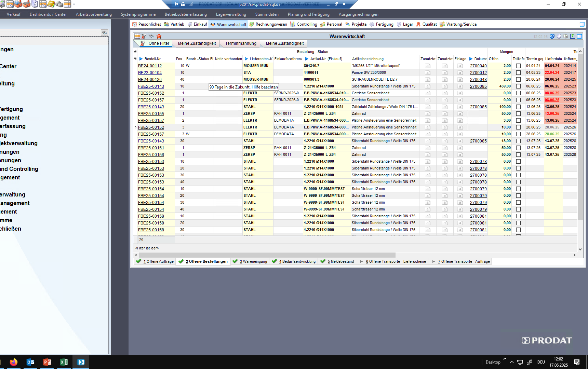Open the Lagerverwaltung menu
The height and width of the screenshot is (369, 588).
231,14
